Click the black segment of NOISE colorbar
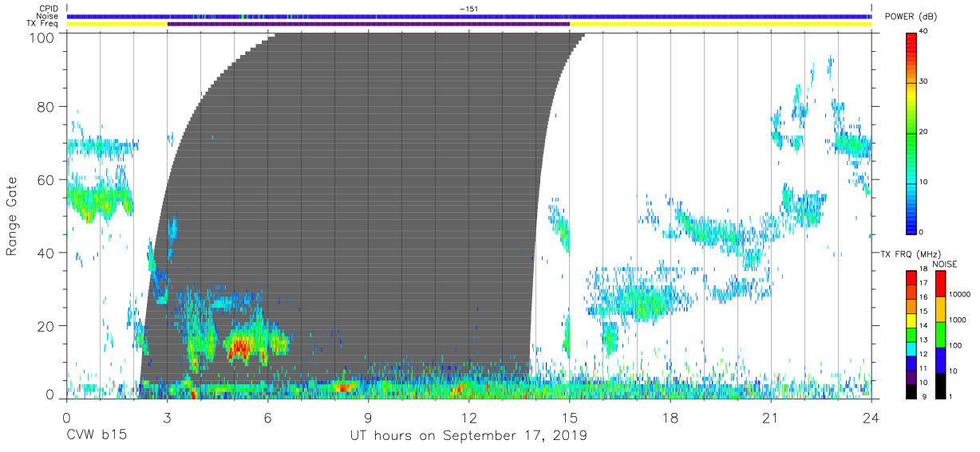The image size is (980, 452). coord(940,386)
